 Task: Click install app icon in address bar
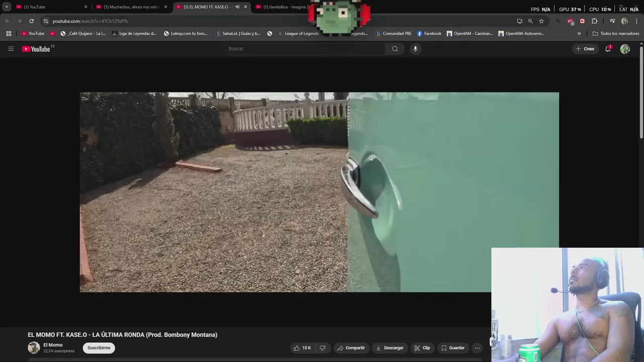click(x=520, y=21)
